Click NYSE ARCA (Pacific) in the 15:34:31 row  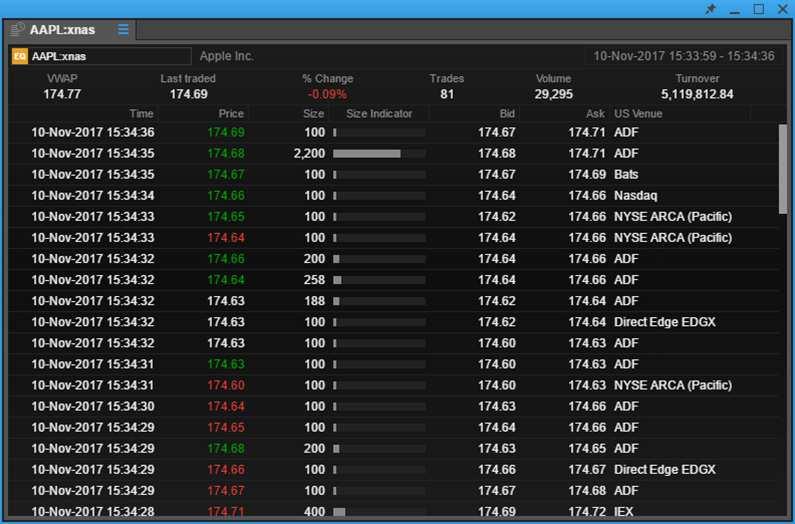673,385
